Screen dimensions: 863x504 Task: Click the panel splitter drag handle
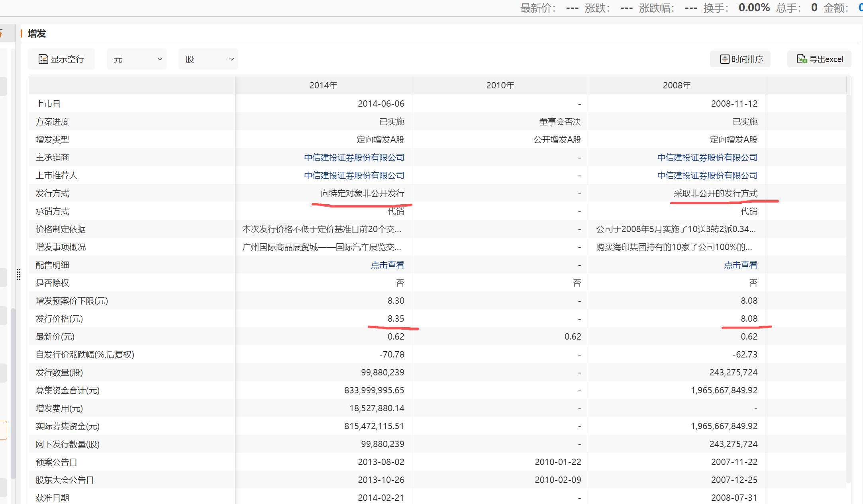tap(18, 274)
